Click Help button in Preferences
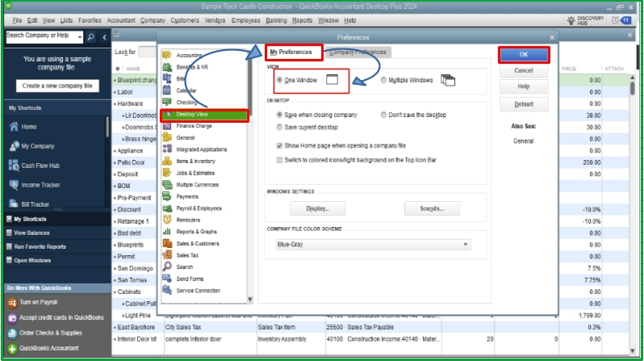The image size is (644, 361). [x=524, y=86]
